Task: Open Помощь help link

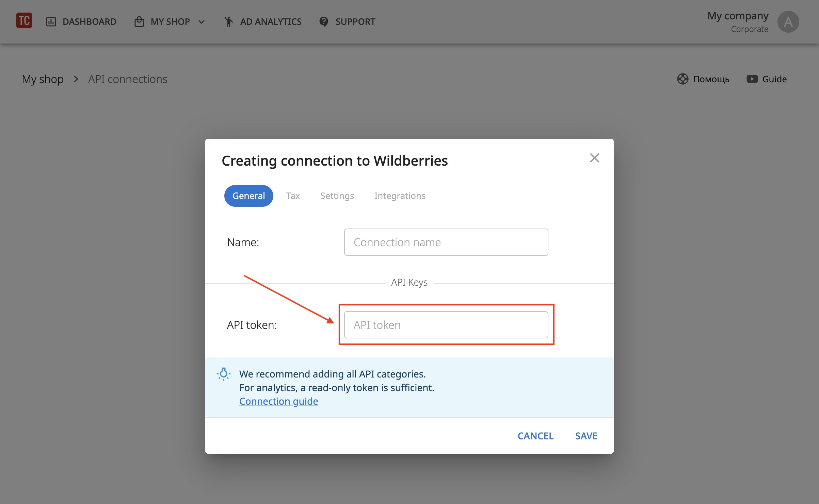Action: 703,79
